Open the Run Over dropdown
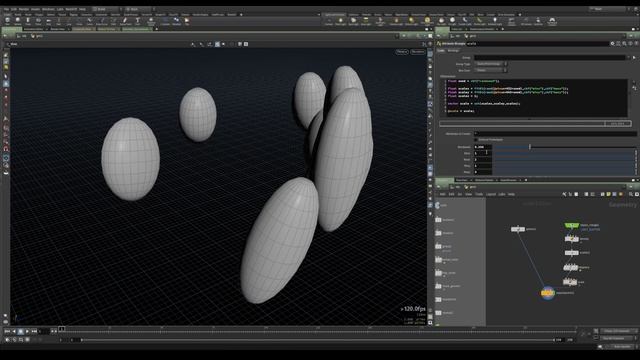The image size is (640, 360). (x=490, y=70)
